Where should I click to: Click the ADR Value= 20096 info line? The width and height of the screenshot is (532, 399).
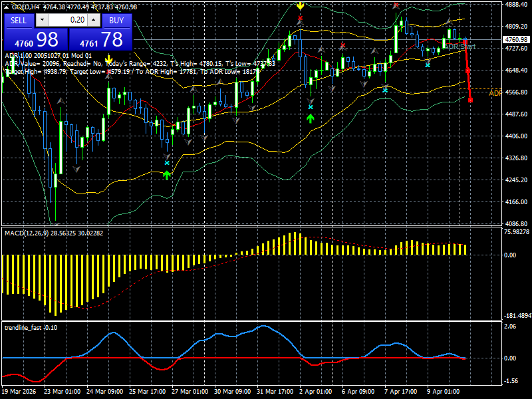coord(140,63)
